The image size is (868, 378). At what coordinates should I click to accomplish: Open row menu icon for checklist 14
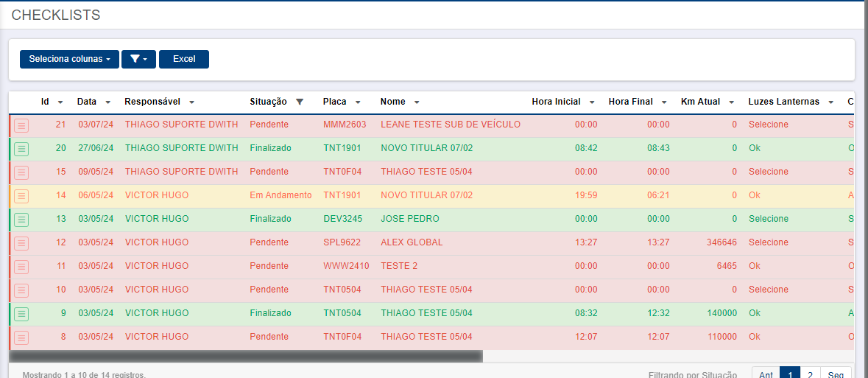(x=21, y=196)
